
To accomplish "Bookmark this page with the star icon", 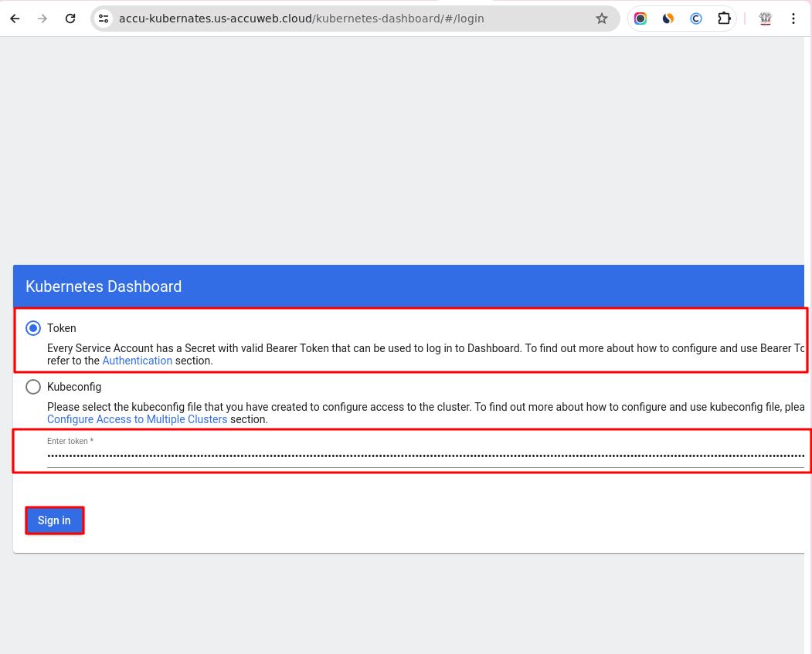I will point(602,19).
